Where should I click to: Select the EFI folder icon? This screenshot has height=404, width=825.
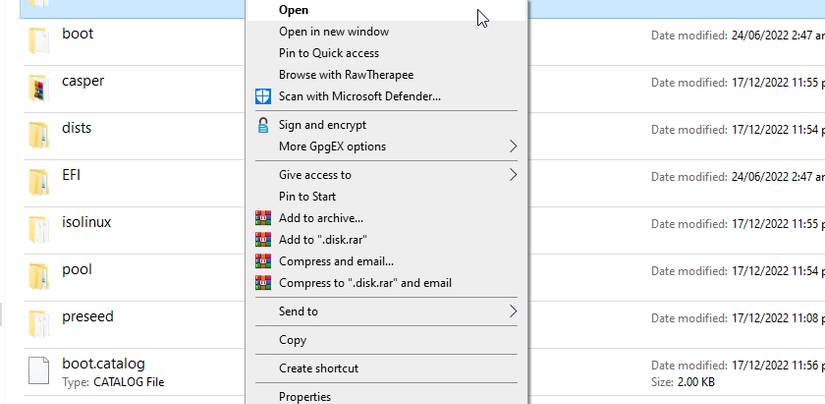38,182
